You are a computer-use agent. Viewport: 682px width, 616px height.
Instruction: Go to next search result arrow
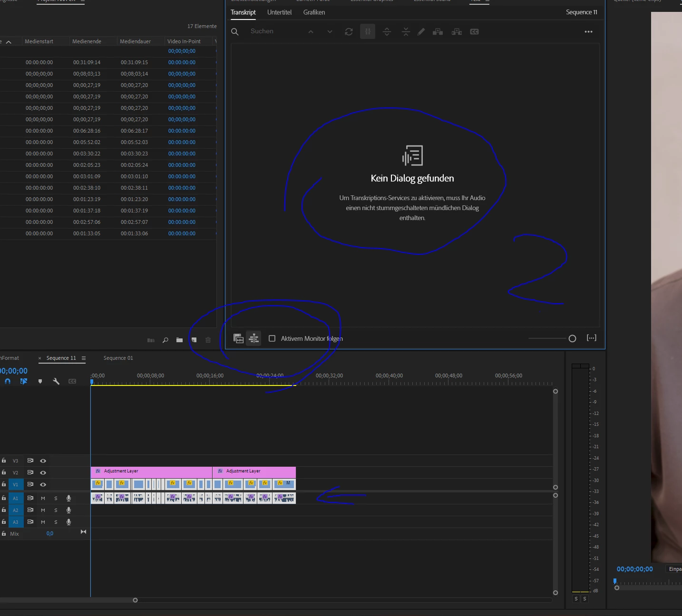tap(330, 32)
